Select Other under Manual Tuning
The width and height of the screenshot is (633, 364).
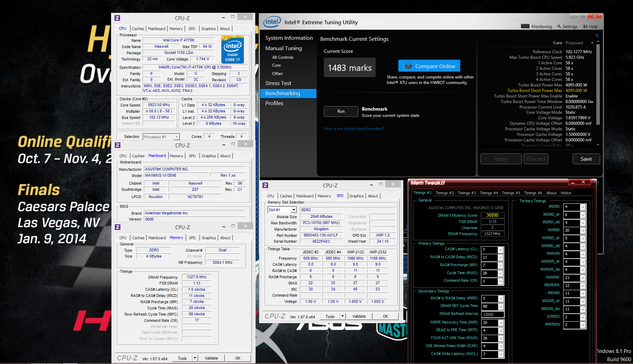click(x=277, y=74)
